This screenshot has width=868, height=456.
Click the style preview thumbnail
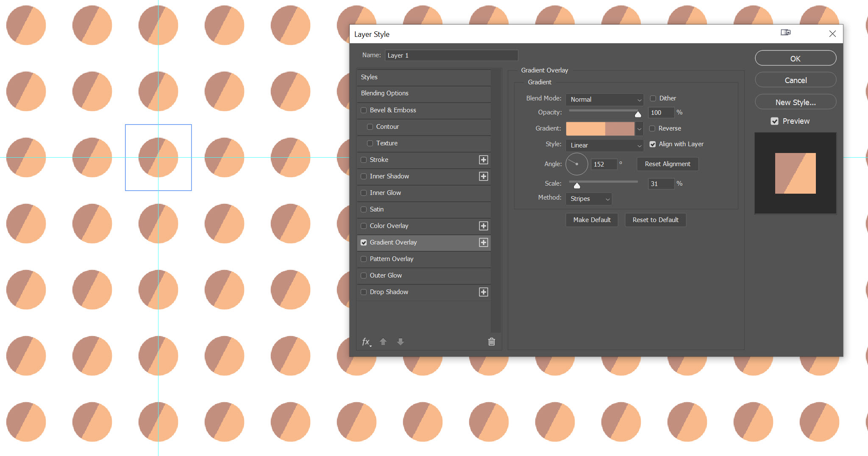795,173
